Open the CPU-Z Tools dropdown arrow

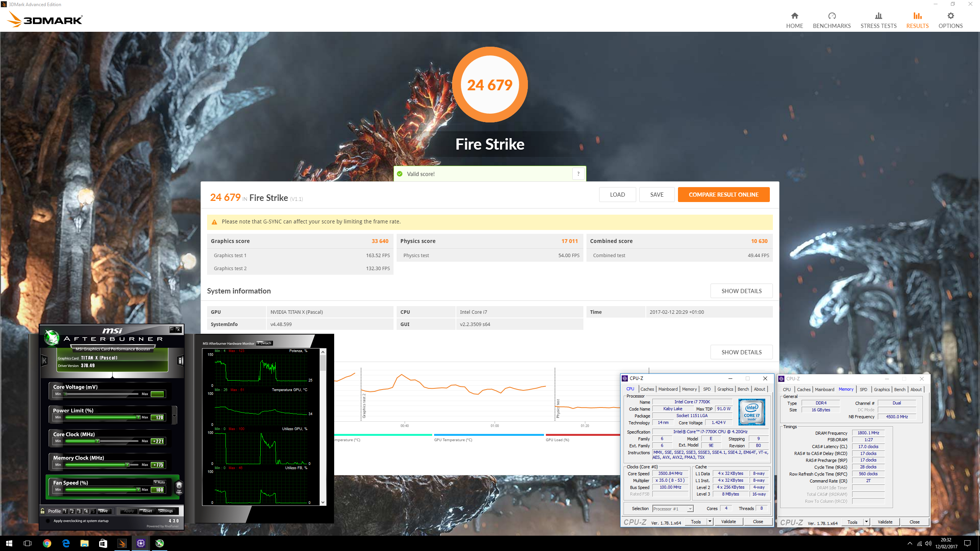tap(709, 522)
